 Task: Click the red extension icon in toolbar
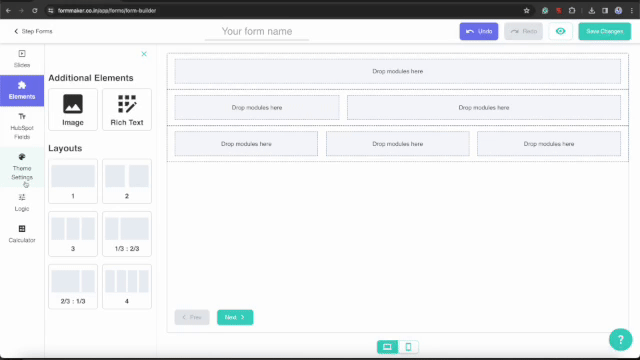[x=558, y=11]
